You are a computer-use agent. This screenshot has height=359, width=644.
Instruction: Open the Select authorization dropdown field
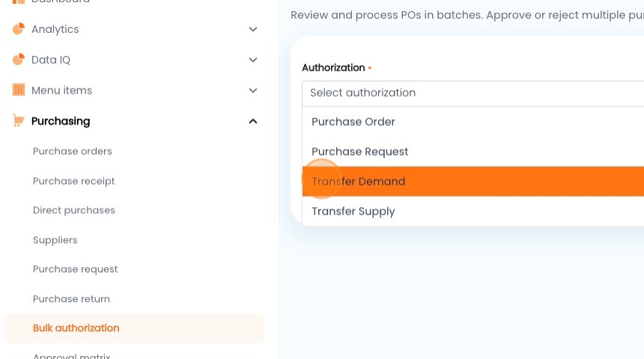(473, 93)
